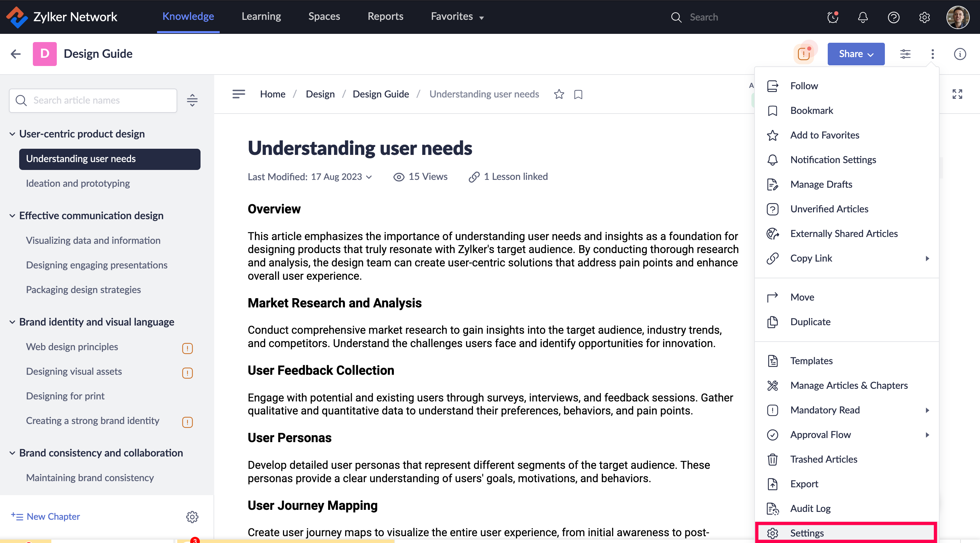The width and height of the screenshot is (980, 543).
Task: Open the help question mark icon
Action: point(893,17)
